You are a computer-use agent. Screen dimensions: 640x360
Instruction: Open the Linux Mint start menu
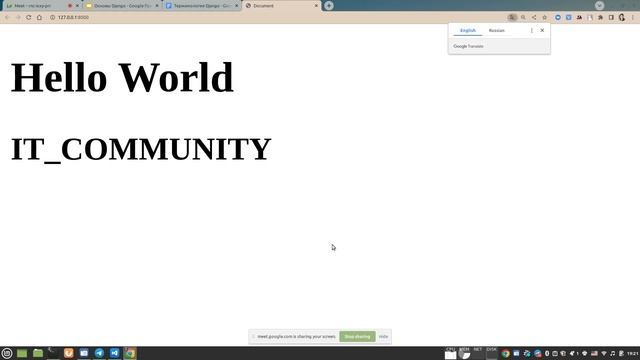(x=7, y=353)
